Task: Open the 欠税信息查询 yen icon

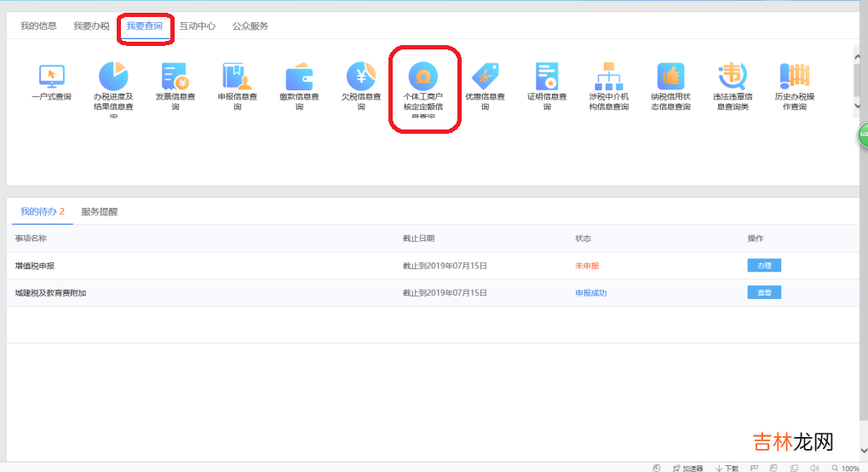Action: point(361,76)
